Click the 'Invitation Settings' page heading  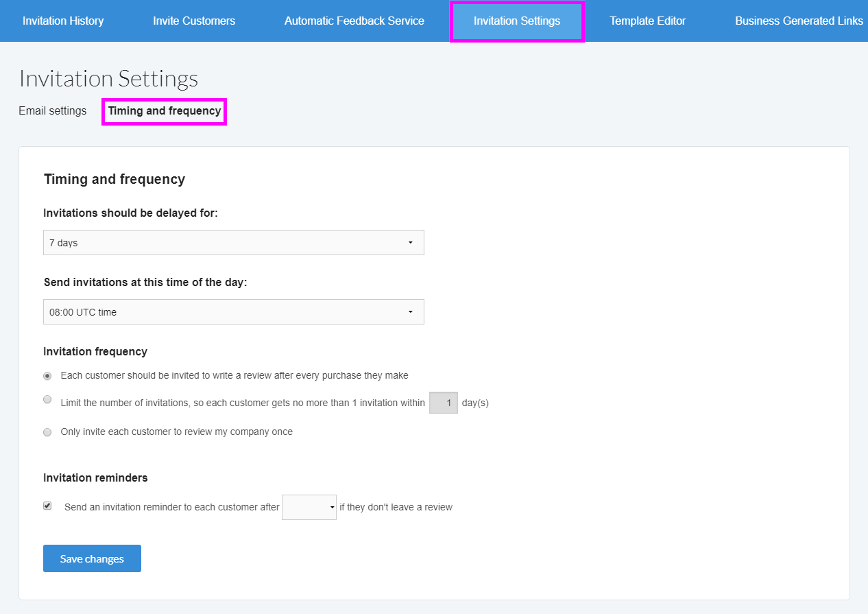(108, 78)
